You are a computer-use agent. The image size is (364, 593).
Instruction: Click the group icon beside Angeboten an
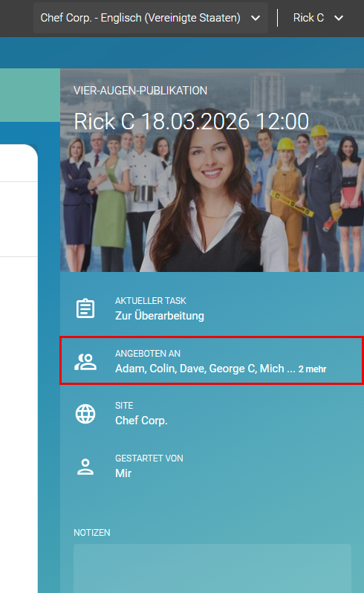coord(85,362)
